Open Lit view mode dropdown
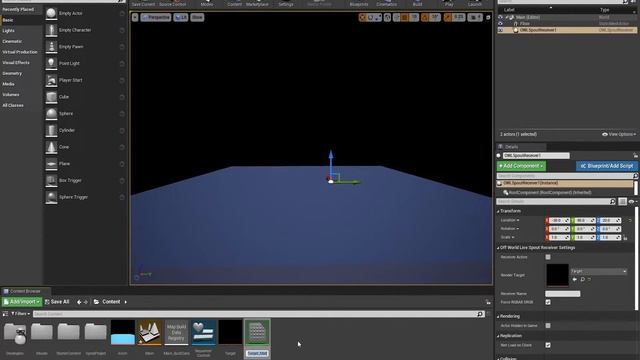The image size is (640, 360). pos(181,18)
